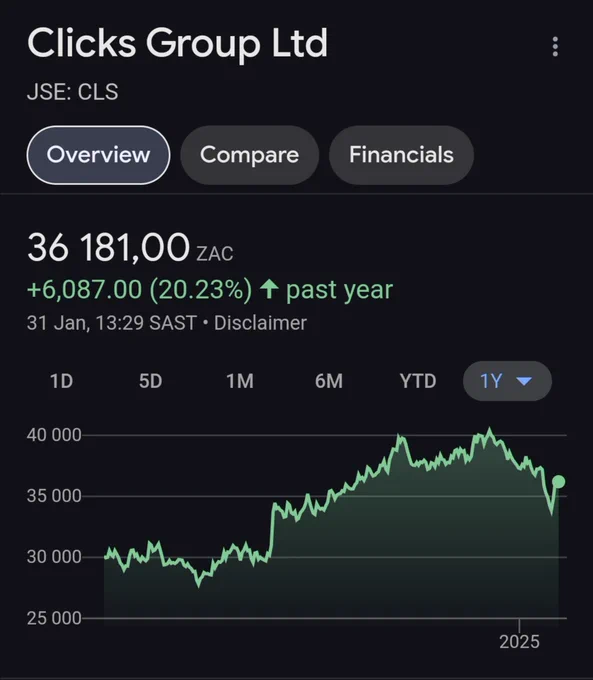Image resolution: width=593 pixels, height=680 pixels.
Task: Select the 5D time range
Action: coord(151,381)
